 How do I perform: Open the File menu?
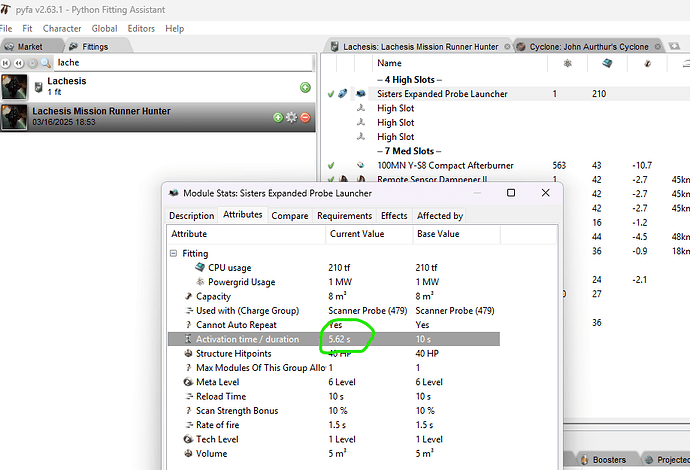point(6,29)
